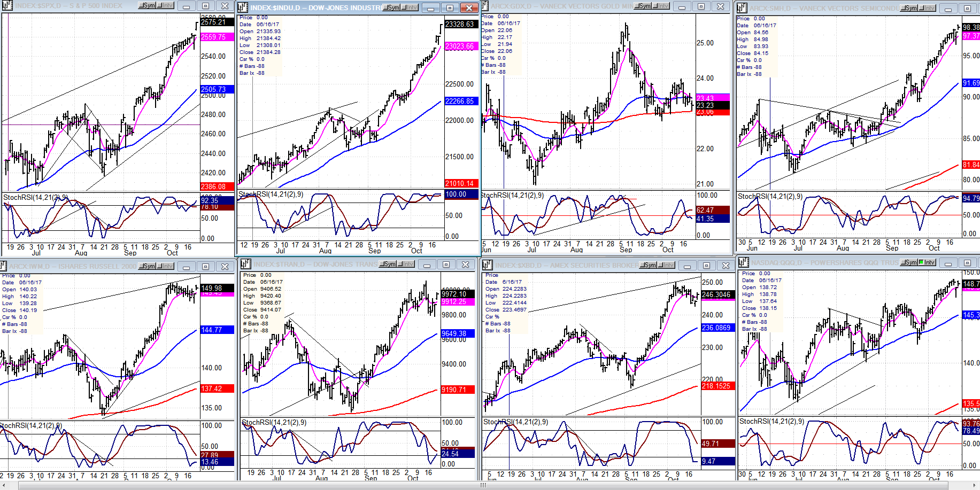Click the Dow-Jones Industrials chart window icon
This screenshot has height=490, width=980.
point(243,7)
